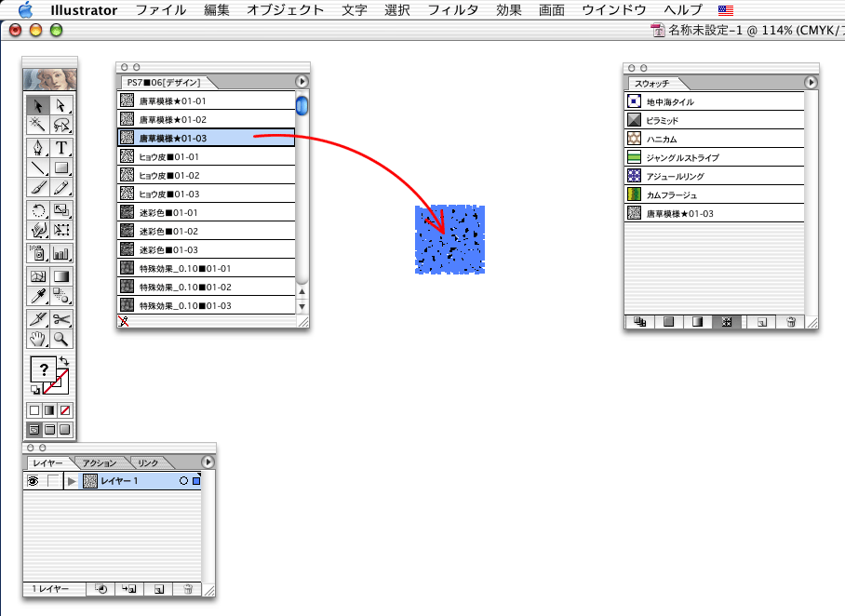The image size is (845, 616).
Task: Toggle visibility eye of レイヤー 1
Action: [x=33, y=481]
